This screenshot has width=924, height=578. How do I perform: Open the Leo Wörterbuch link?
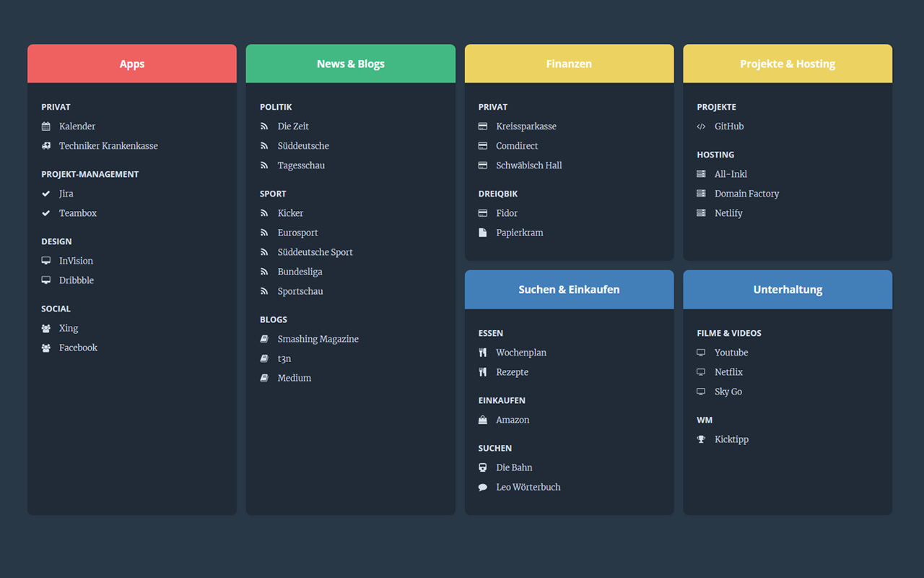pos(528,487)
